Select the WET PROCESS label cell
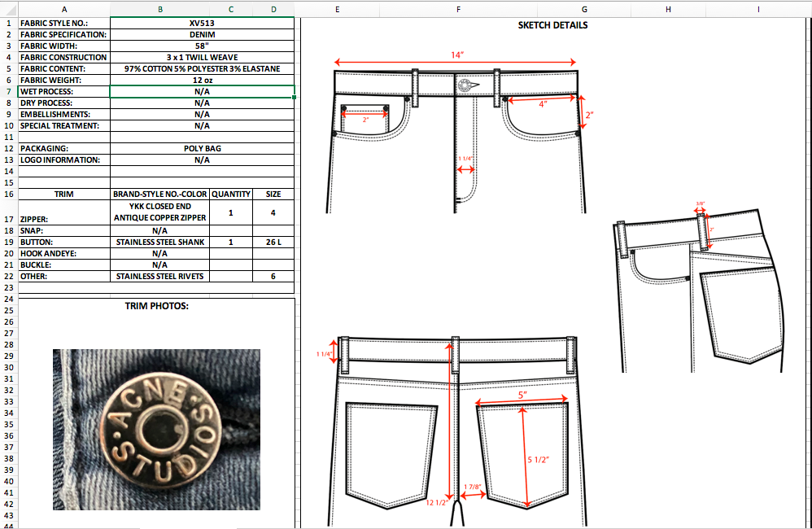 tap(64, 92)
